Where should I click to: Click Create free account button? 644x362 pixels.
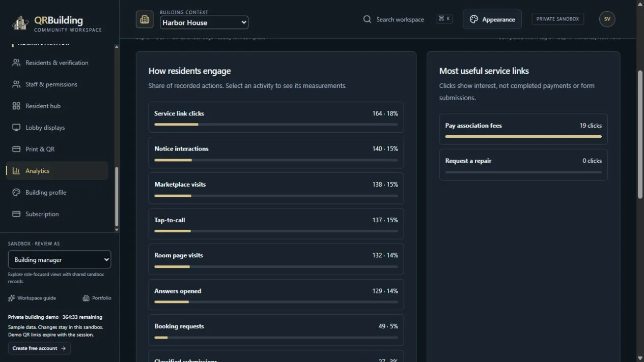point(39,348)
